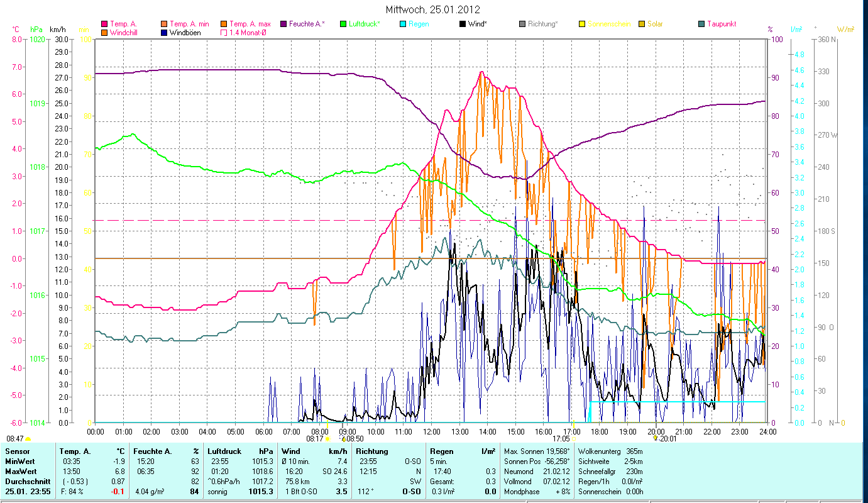Click the teal Taupunkt legend square
The height and width of the screenshot is (503, 868).
coord(701,24)
